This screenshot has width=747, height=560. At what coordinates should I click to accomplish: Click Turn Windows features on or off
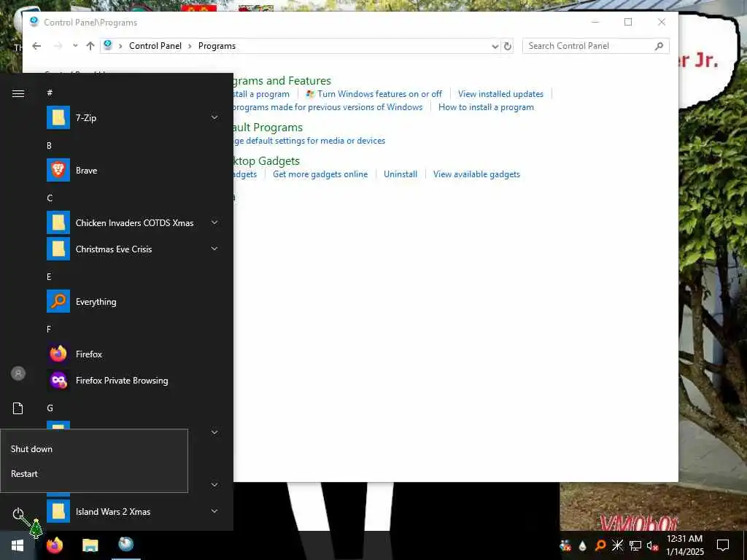tap(379, 94)
